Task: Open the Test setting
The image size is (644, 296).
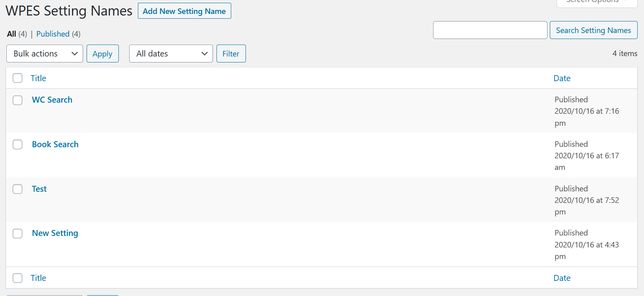Action: point(39,189)
